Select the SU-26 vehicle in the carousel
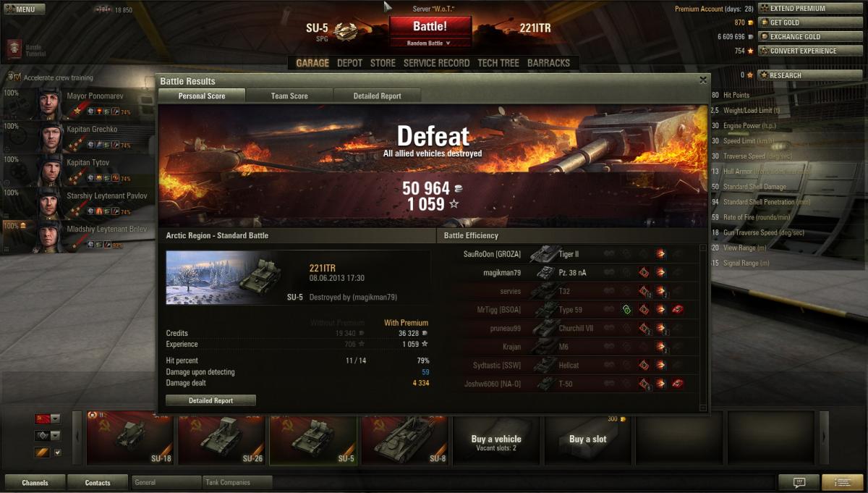This screenshot has width=868, height=493. pyautogui.click(x=221, y=438)
